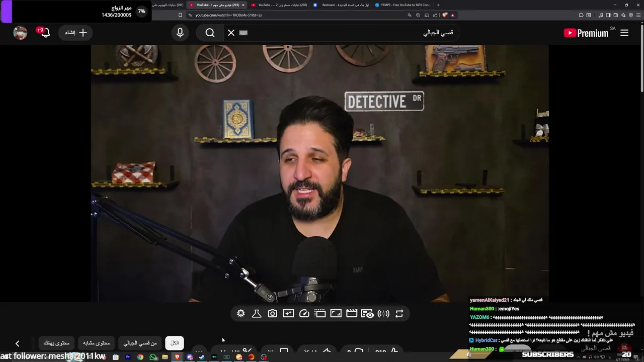Click the on-screen keyboard icon in search box

click(x=244, y=33)
